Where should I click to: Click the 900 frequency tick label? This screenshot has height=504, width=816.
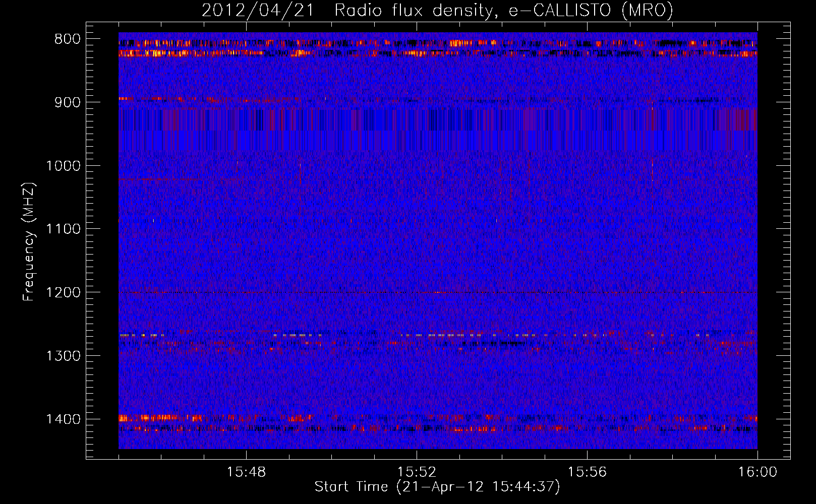pos(68,103)
